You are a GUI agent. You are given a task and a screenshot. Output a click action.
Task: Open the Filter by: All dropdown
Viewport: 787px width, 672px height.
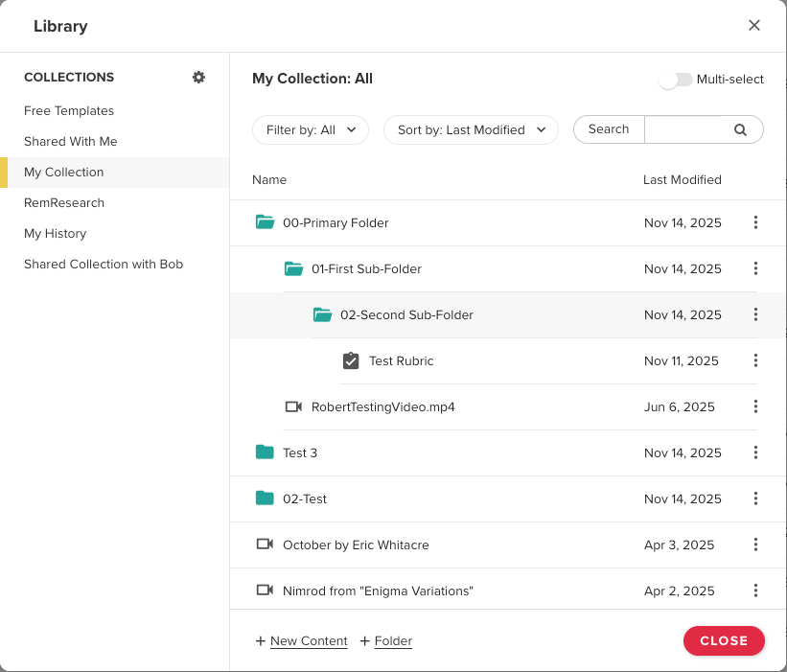(311, 130)
